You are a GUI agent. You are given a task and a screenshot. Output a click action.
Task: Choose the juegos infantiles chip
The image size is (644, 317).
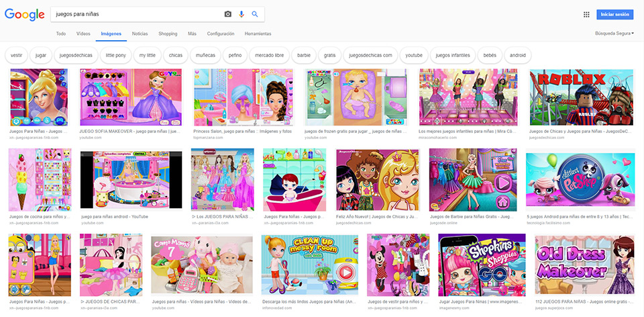[453, 55]
